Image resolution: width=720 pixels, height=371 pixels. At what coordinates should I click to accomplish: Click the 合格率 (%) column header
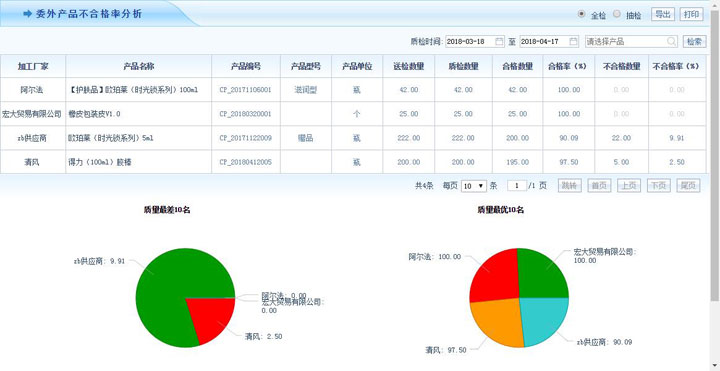pyautogui.click(x=569, y=66)
